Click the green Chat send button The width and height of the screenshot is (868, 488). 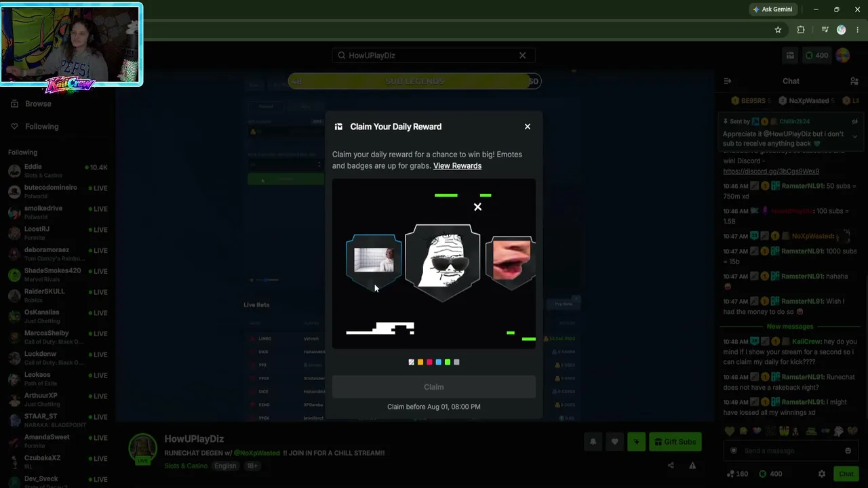pyautogui.click(x=846, y=474)
